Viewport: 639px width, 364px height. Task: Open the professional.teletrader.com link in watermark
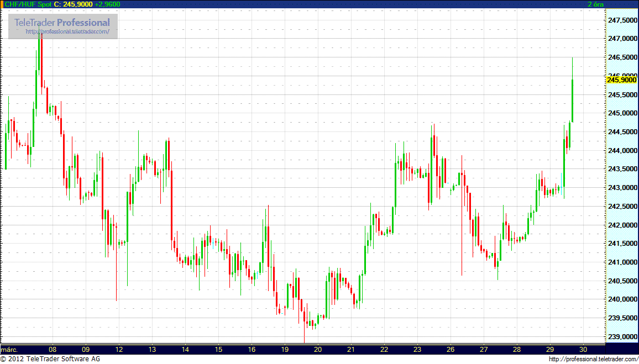pyautogui.click(x=71, y=32)
